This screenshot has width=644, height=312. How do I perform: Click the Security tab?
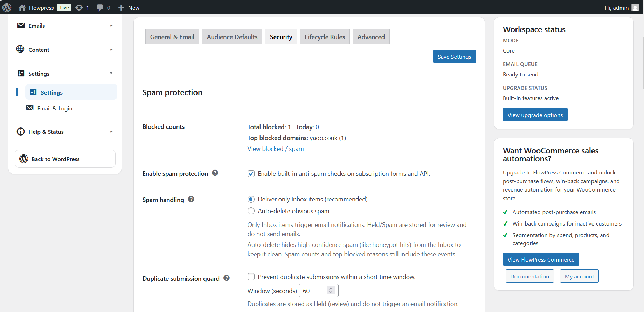[x=281, y=37]
